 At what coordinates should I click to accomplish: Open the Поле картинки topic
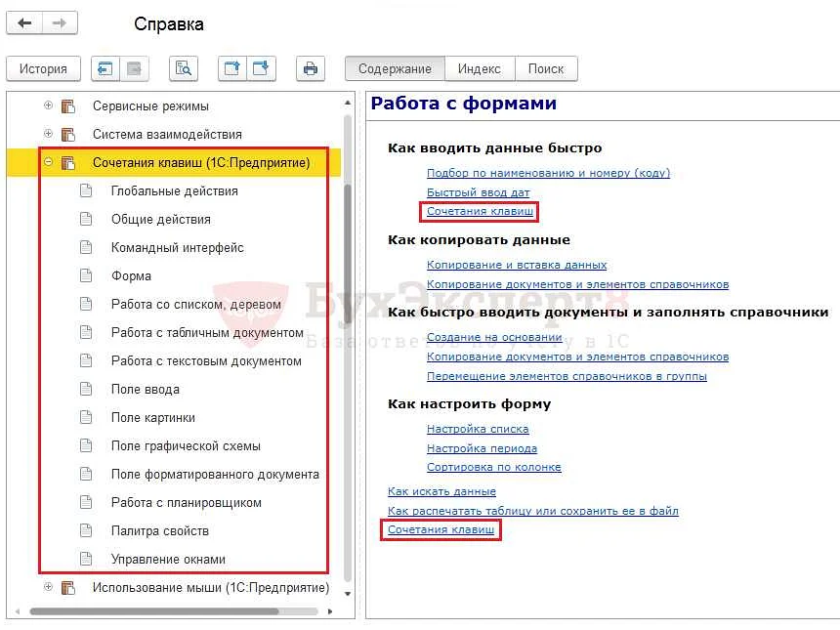pos(153,418)
